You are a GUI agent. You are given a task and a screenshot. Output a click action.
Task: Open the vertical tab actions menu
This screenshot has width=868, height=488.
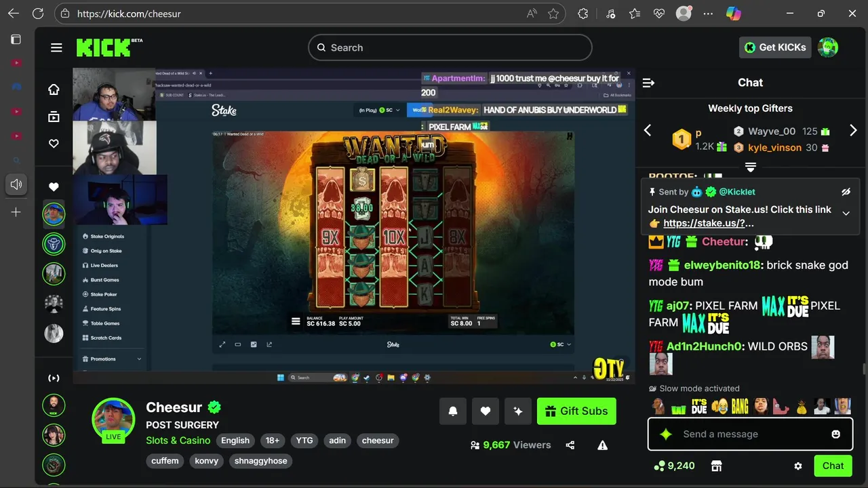[16, 40]
